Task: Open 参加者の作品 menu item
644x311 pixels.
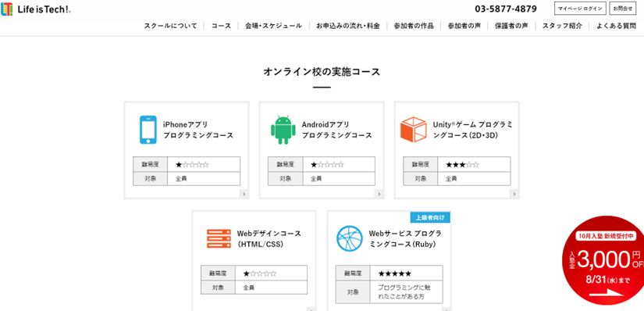Action: click(414, 26)
